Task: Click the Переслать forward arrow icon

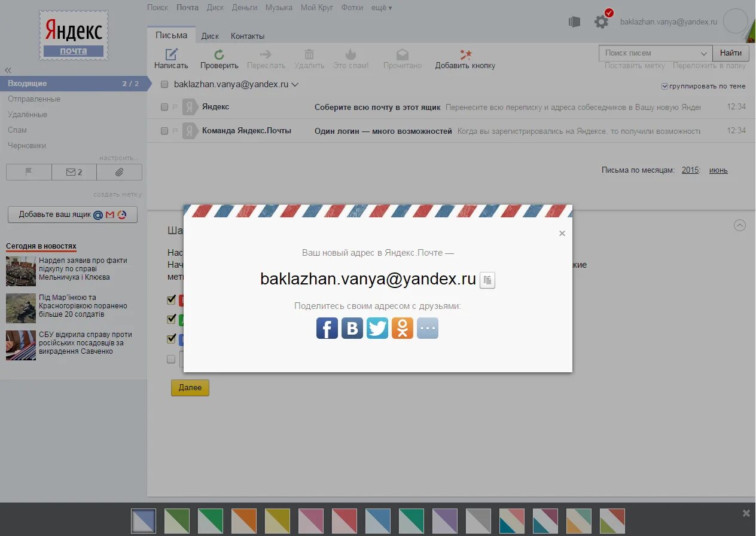Action: [266, 54]
